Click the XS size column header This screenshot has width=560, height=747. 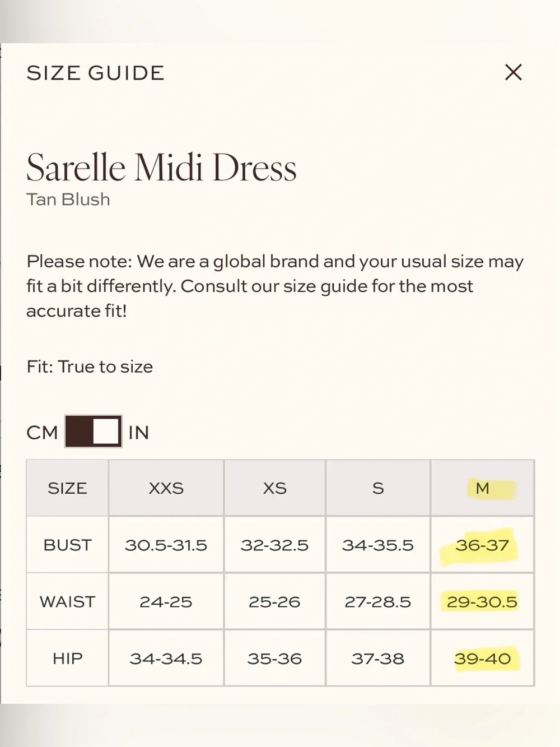pos(275,488)
